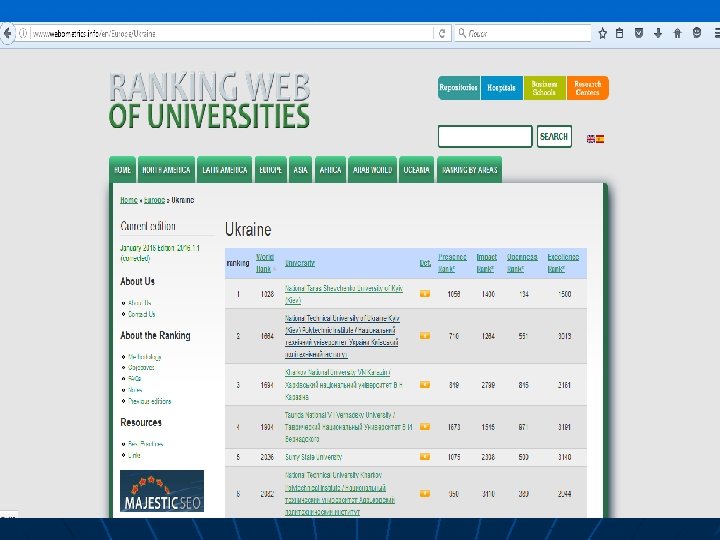Click the SEARCH button
The image size is (720, 540).
(x=554, y=136)
